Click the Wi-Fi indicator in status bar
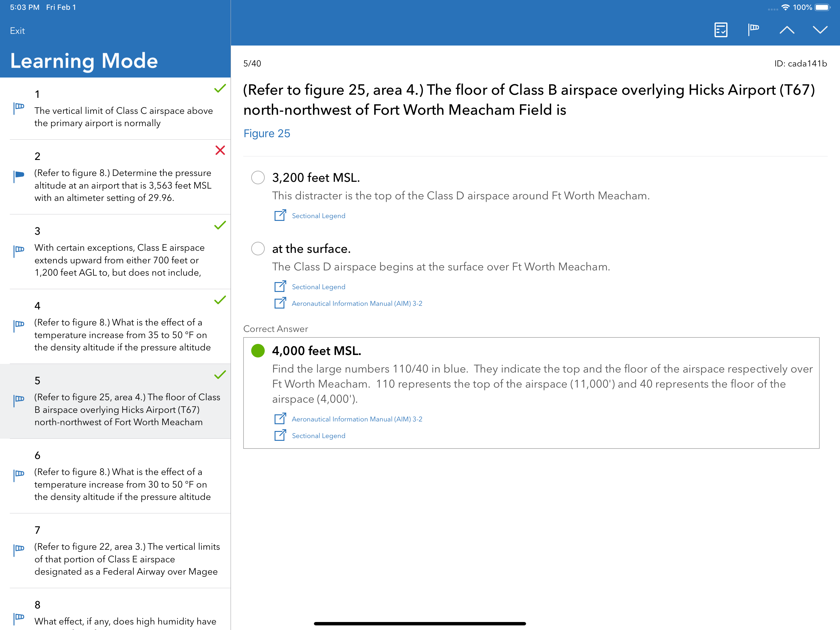840x630 pixels. [x=785, y=7]
